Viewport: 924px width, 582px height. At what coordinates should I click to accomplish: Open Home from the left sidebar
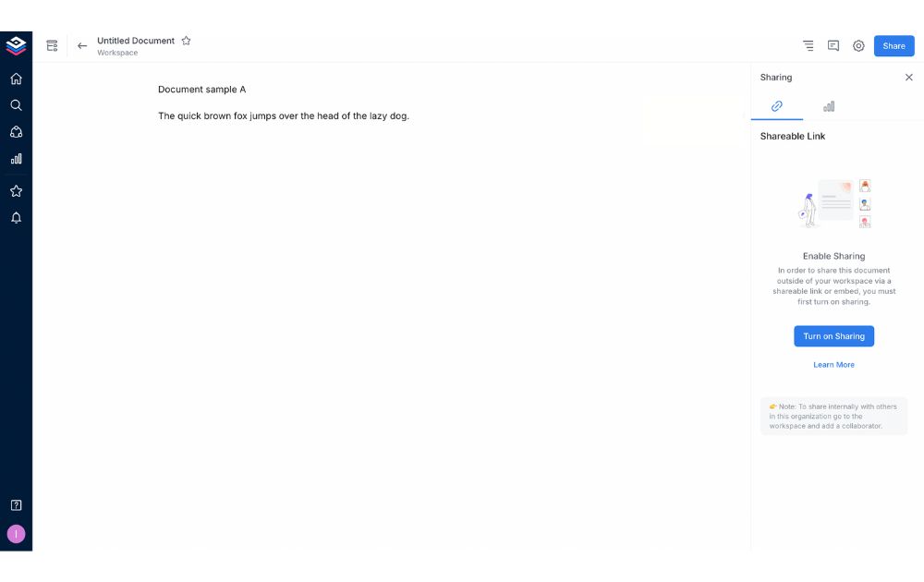(x=16, y=79)
